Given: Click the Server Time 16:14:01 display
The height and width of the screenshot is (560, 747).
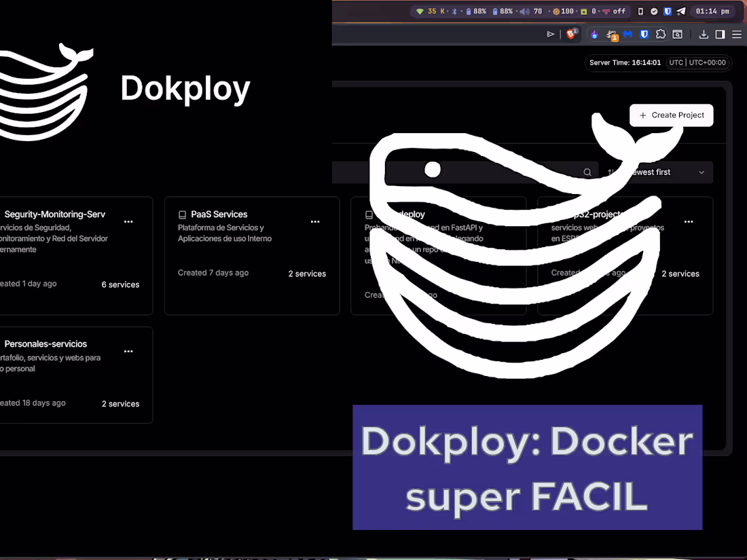Looking at the screenshot, I should 625,62.
